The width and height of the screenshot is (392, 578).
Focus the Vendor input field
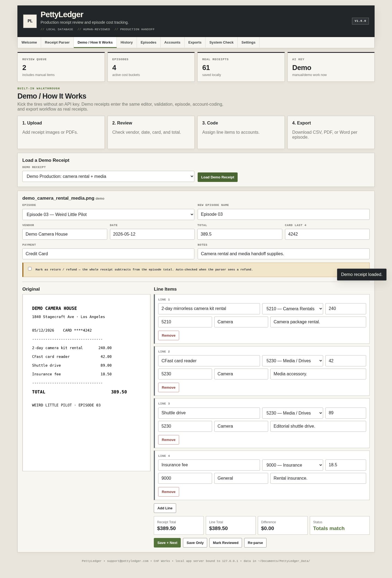[x=65, y=234]
